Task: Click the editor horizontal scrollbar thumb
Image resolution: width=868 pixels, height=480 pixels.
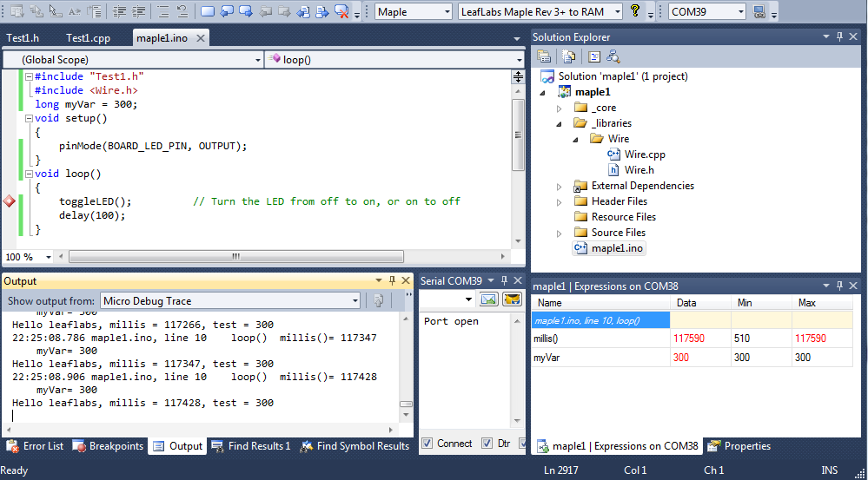Action: coord(236,257)
